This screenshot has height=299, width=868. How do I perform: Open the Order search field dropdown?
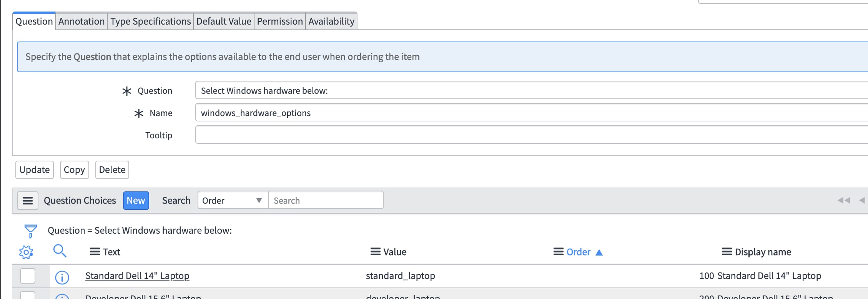click(233, 201)
